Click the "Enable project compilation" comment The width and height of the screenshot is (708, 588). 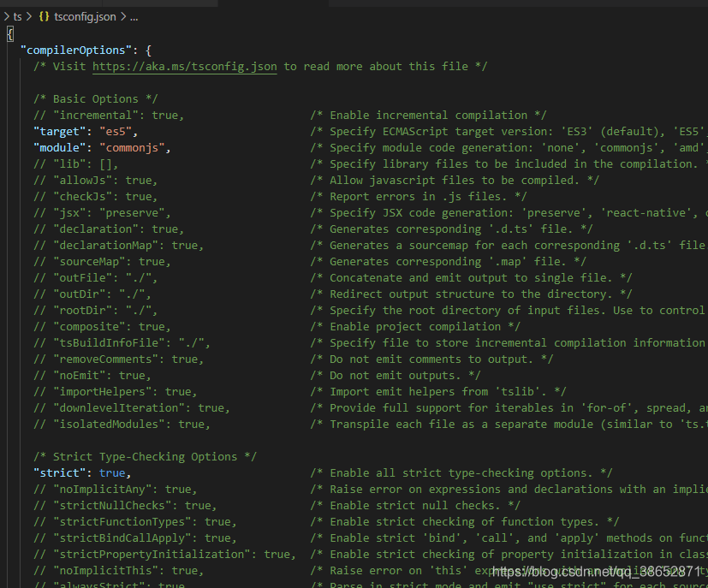[x=415, y=326]
